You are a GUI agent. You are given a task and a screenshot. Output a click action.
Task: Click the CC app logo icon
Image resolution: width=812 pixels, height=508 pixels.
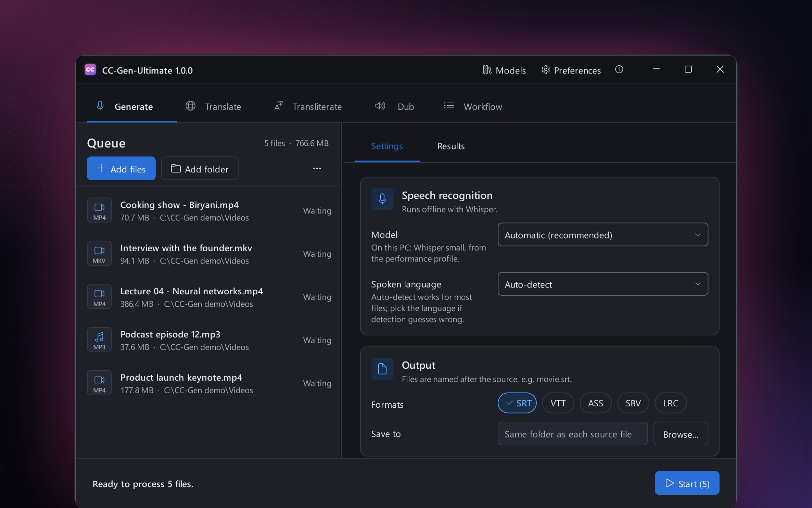coord(90,70)
